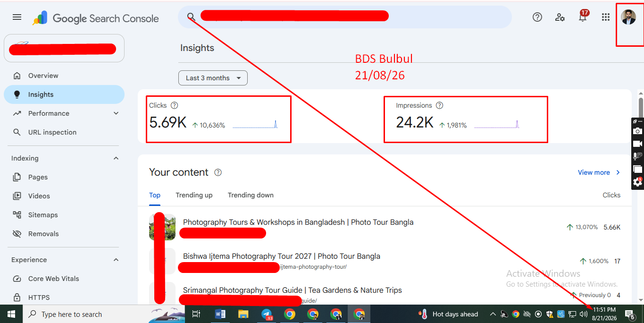Viewport: 644px width, 323px height.
Task: Click the video record icon in side widget
Action: point(637,144)
